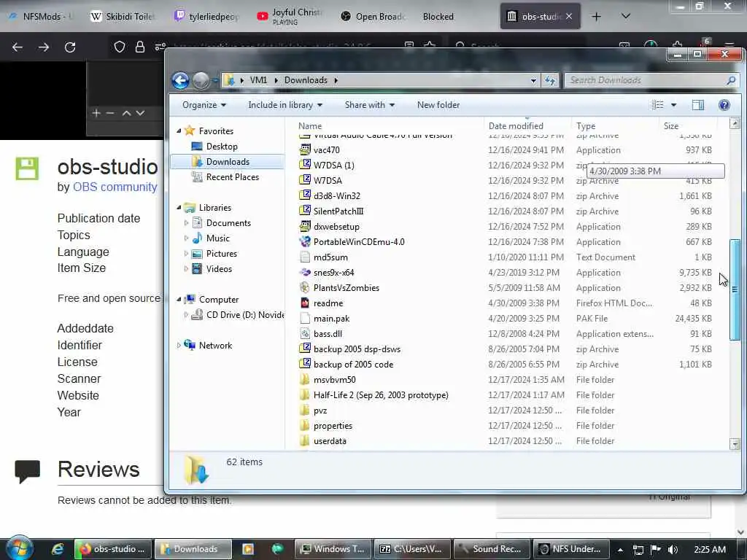Select the SilentPatchIII zip archive icon
This screenshot has width=747, height=560.
pos(305,211)
